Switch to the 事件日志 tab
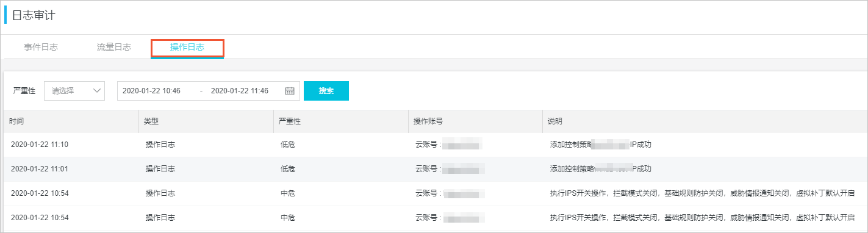868x233 pixels. (41, 47)
